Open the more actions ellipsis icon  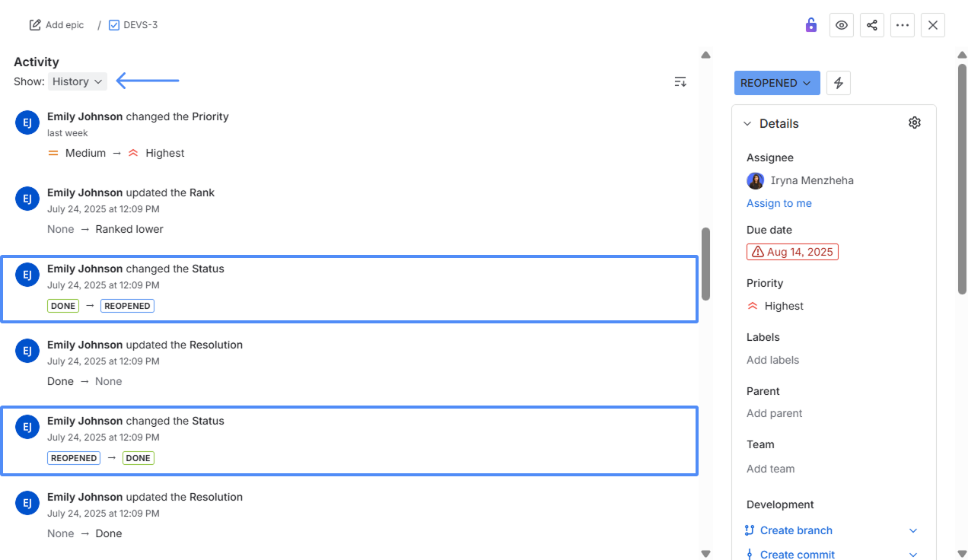[x=902, y=25]
